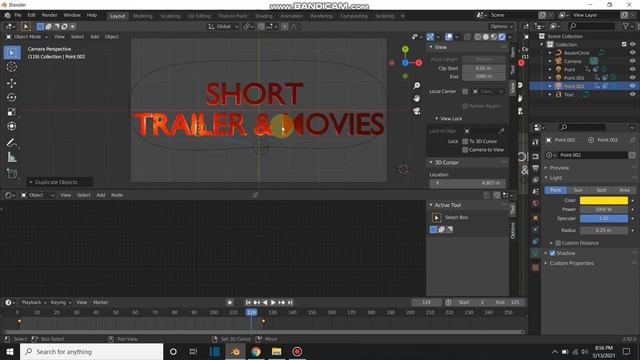Click the light Power value field

click(604, 209)
